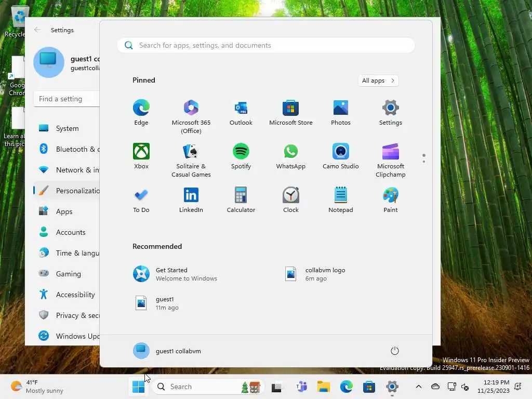This screenshot has height=399, width=532.
Task: Open Microsoft Teams chat on taskbar
Action: 301,387
